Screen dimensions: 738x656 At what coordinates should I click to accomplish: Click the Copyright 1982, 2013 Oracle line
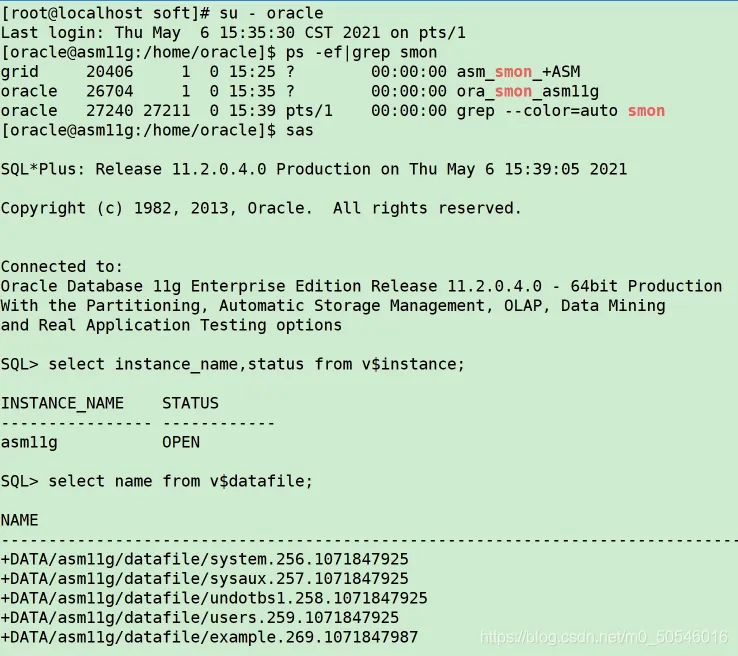click(261, 208)
